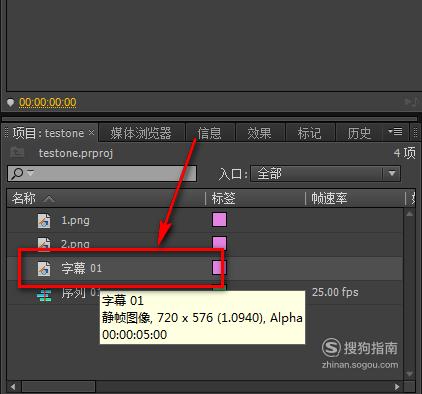The image size is (422, 394).
Task: Close the 项目: testone tab
Action: [x=92, y=133]
